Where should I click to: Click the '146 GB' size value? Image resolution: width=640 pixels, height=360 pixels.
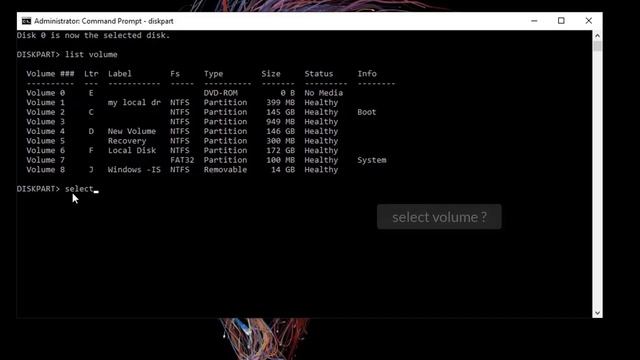coord(280,131)
